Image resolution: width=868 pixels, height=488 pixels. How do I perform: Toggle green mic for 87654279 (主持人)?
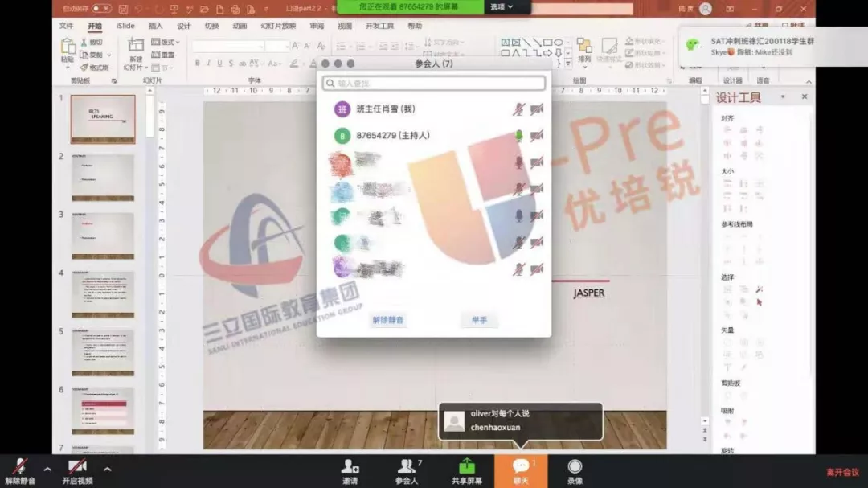518,136
